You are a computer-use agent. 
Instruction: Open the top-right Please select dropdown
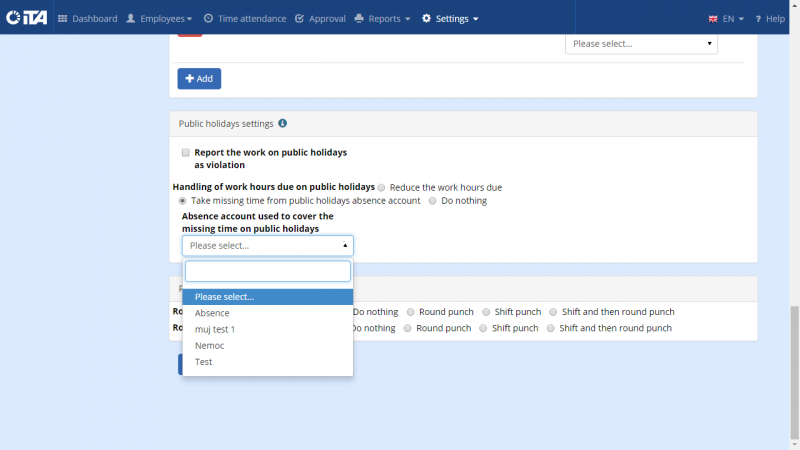click(x=641, y=44)
